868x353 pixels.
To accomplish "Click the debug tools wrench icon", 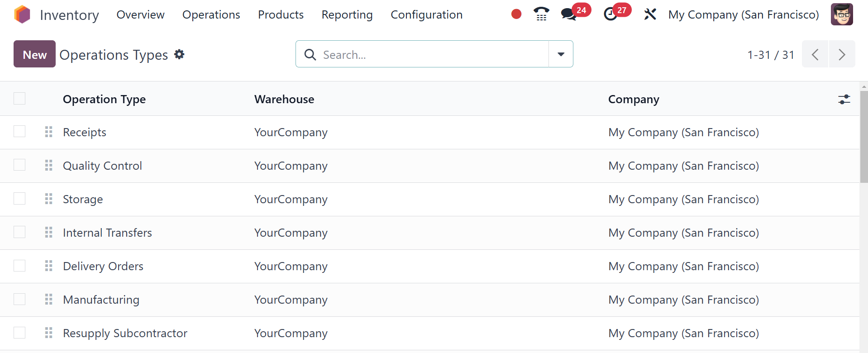I will [650, 14].
